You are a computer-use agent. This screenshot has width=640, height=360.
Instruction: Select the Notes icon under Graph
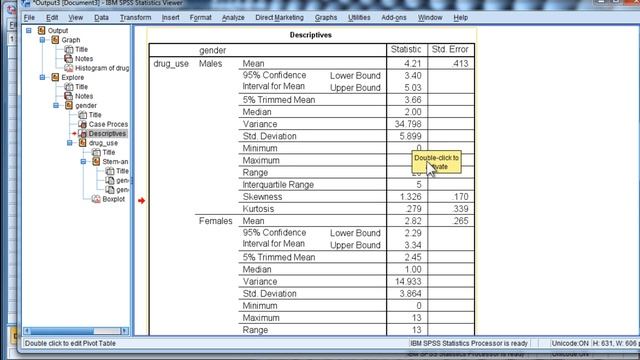tap(69, 59)
